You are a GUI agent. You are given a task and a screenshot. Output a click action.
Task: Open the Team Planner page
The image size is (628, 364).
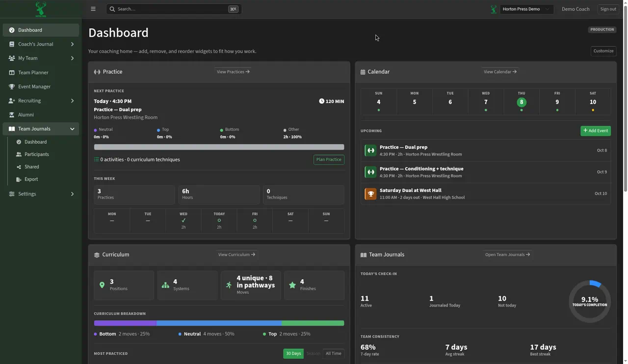[41, 73]
